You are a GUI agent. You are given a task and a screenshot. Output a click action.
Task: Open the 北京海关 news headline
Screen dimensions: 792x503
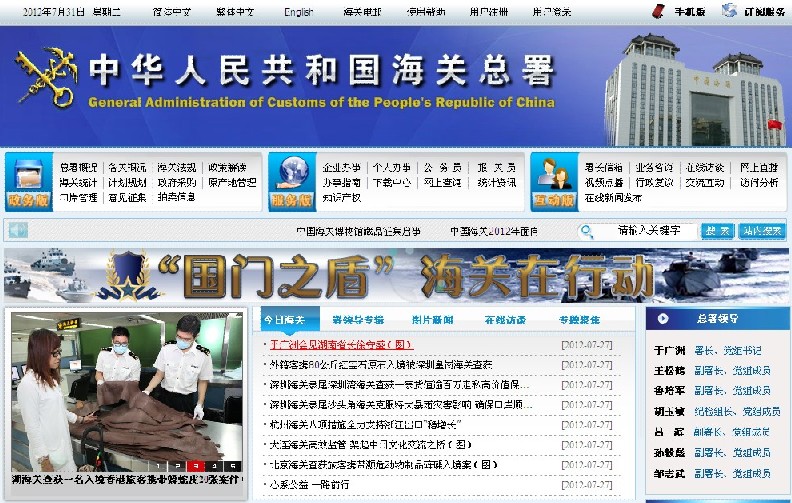coord(383,465)
